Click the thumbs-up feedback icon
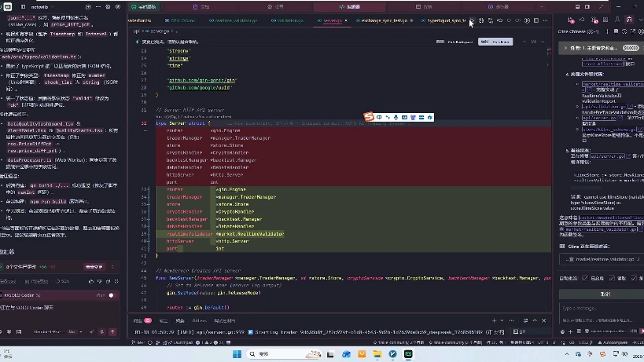 90,282
